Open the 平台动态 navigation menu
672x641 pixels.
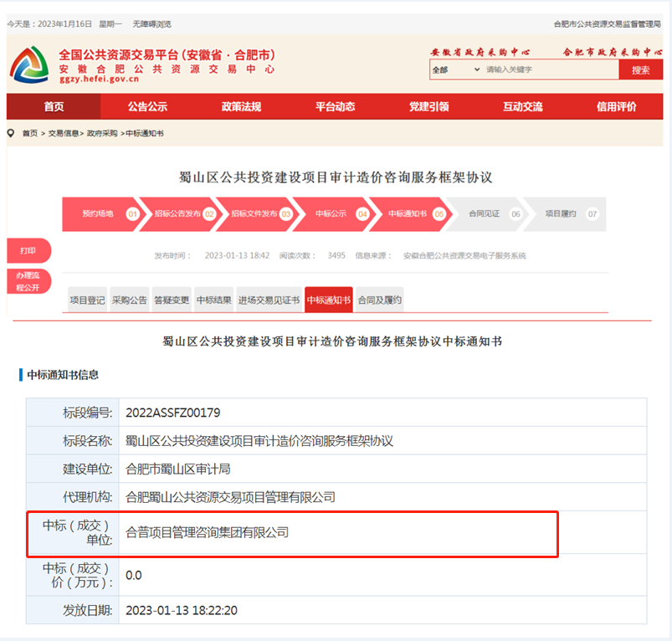335,106
